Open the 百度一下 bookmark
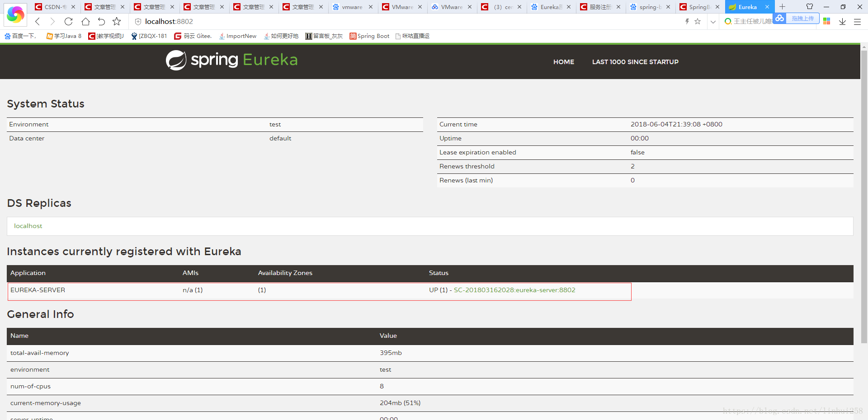This screenshot has height=420, width=868. [x=20, y=36]
